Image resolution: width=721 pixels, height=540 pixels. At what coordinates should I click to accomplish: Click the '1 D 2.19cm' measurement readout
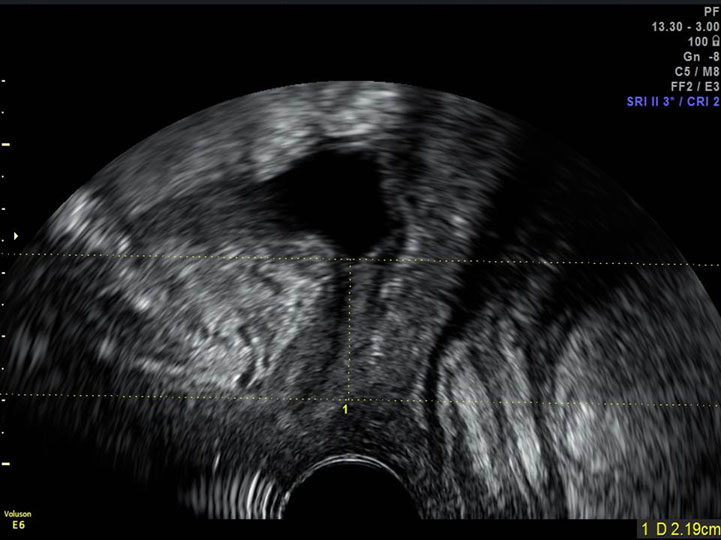(x=680, y=530)
